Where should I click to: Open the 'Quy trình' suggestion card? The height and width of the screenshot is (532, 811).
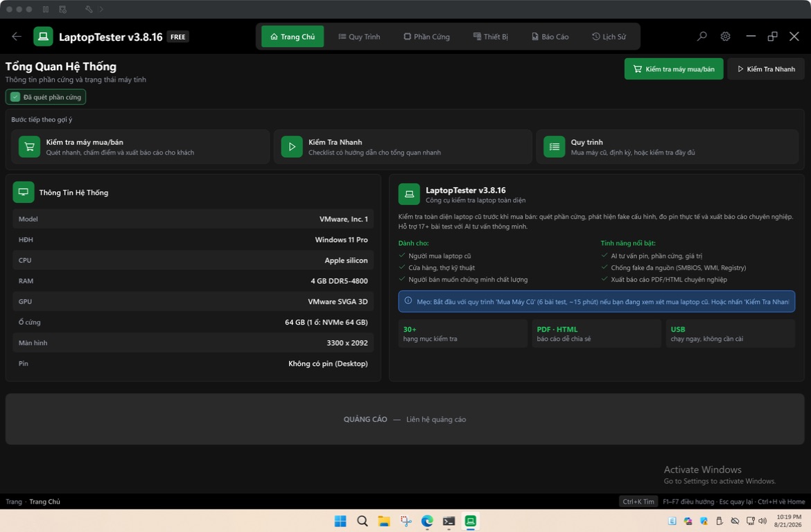[x=668, y=147]
